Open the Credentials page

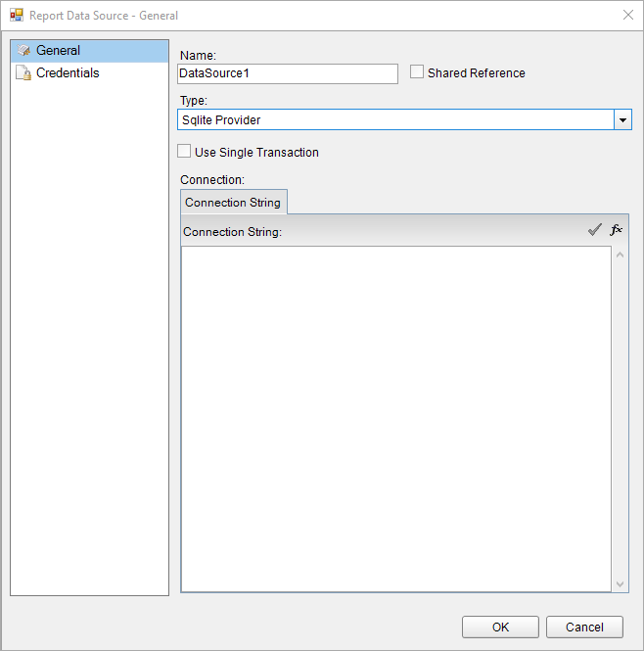click(90, 73)
